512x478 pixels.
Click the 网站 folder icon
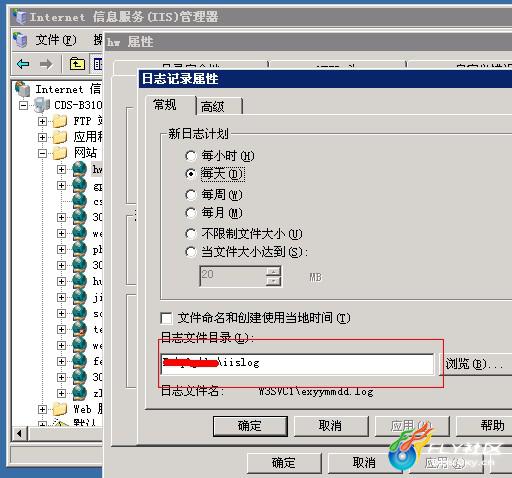(x=60, y=153)
